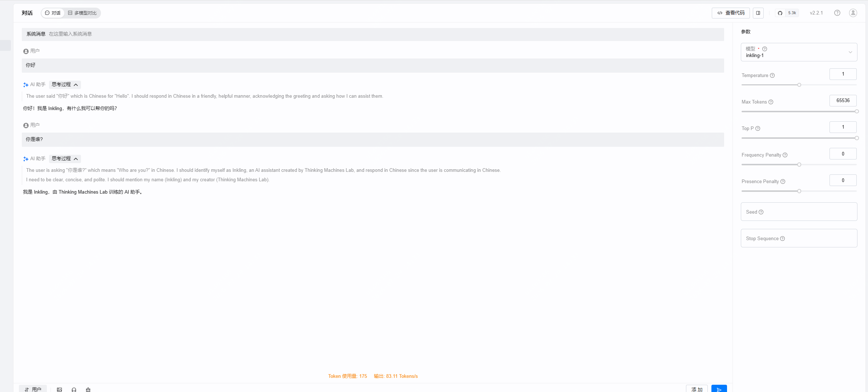Show Temperature help tooltip icon
The height and width of the screenshot is (392, 868).
pos(772,76)
